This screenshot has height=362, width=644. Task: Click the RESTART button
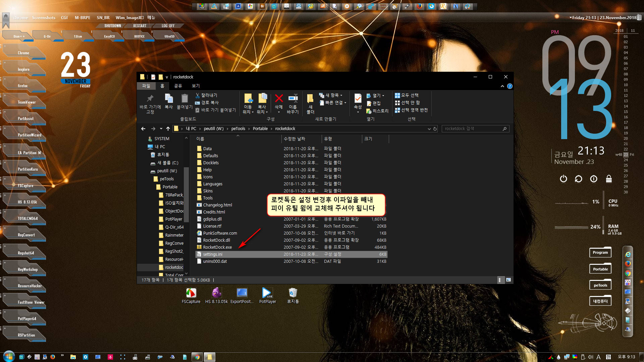tap(140, 26)
